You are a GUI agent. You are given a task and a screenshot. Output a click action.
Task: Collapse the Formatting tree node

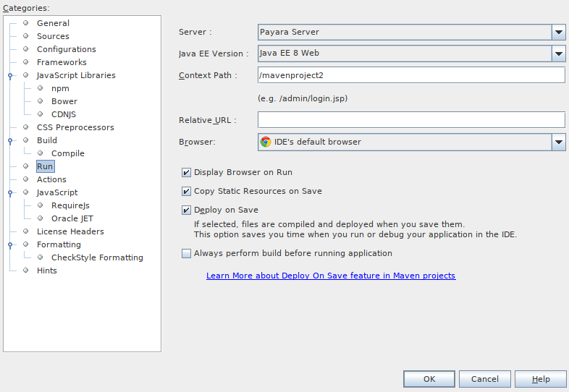coord(10,244)
